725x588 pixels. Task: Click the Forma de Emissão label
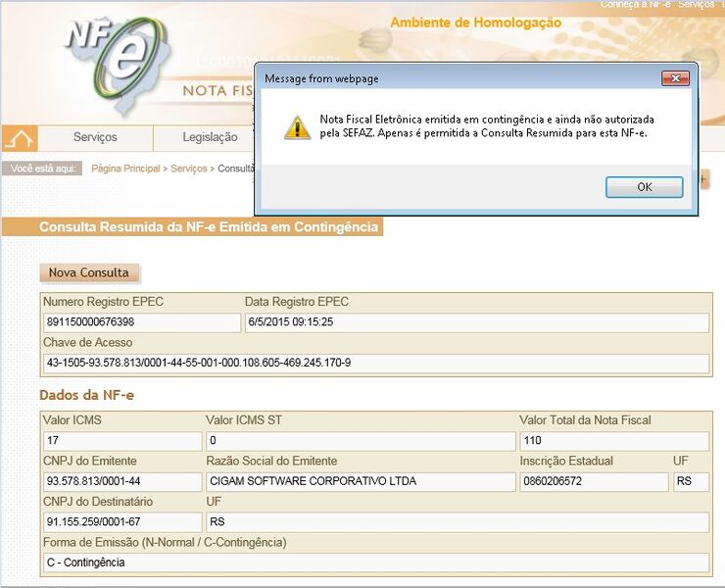165,543
